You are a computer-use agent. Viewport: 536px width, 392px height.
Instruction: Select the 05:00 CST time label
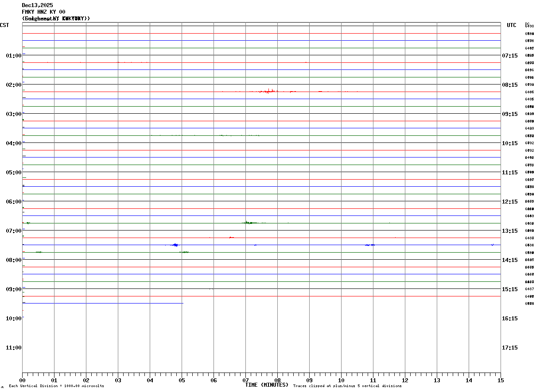(x=14, y=172)
